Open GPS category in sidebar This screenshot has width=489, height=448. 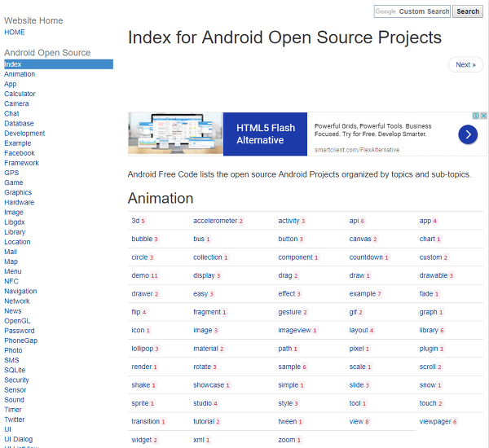point(11,173)
